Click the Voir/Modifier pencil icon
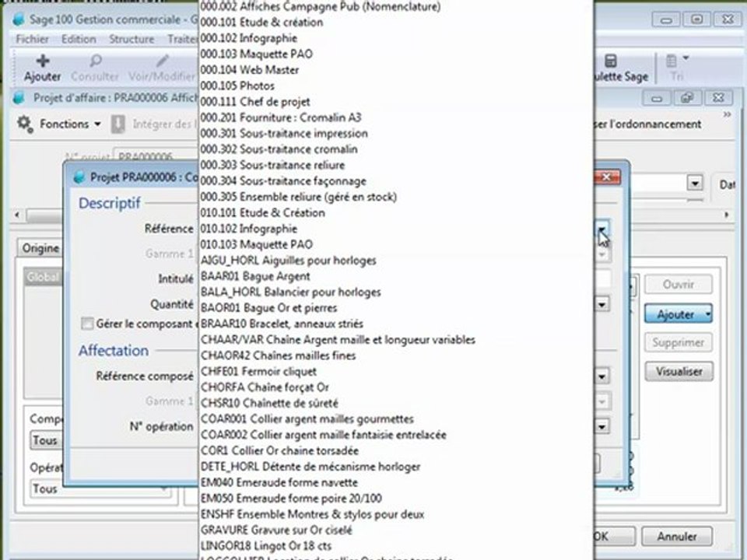This screenshot has width=747, height=560. pyautogui.click(x=163, y=61)
